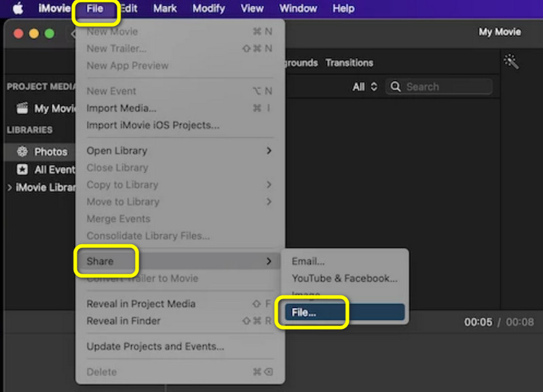Choose YouTube & Facebook share option
The width and height of the screenshot is (543, 392).
point(345,278)
